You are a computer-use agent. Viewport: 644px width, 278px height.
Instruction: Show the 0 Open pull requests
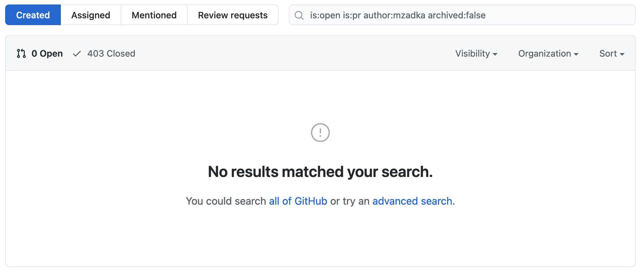[47, 53]
